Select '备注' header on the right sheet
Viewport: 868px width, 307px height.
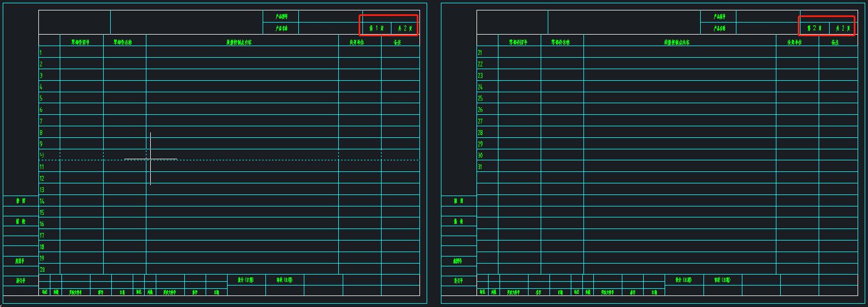[x=835, y=42]
